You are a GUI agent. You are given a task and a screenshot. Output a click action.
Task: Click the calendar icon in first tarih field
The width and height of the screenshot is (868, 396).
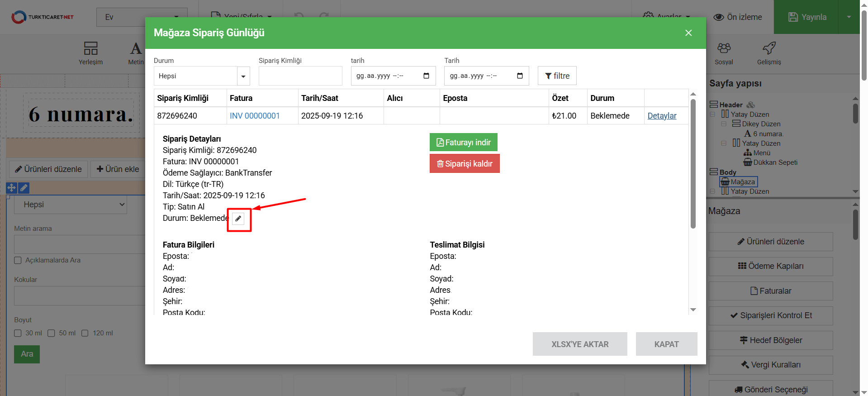[426, 76]
